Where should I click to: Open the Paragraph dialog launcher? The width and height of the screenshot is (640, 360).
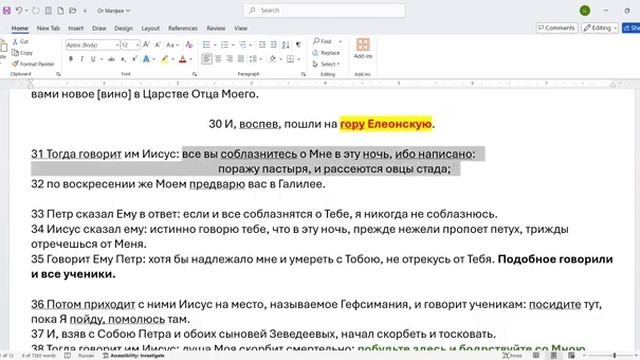[x=303, y=74]
